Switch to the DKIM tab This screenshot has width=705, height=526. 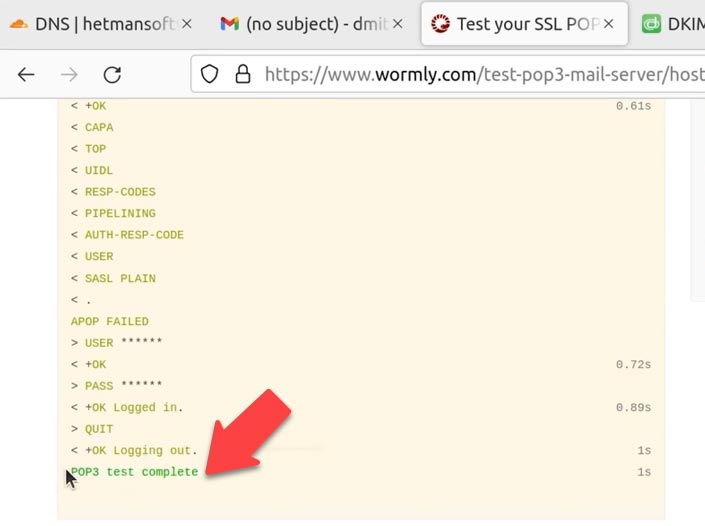pos(672,24)
